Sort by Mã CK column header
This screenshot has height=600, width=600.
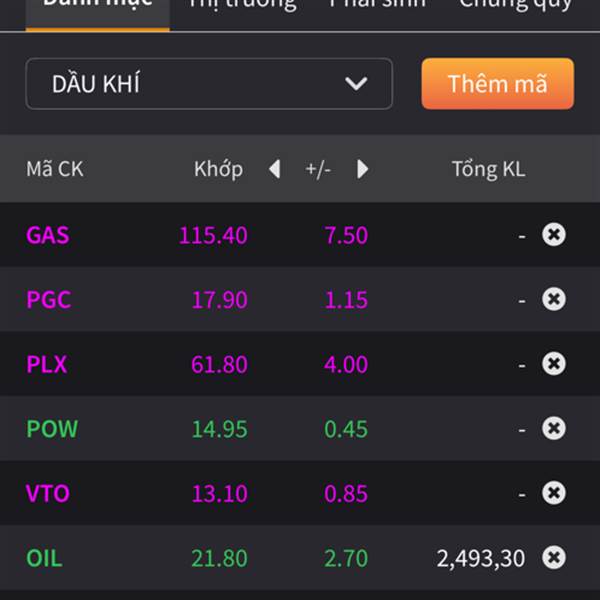[54, 169]
